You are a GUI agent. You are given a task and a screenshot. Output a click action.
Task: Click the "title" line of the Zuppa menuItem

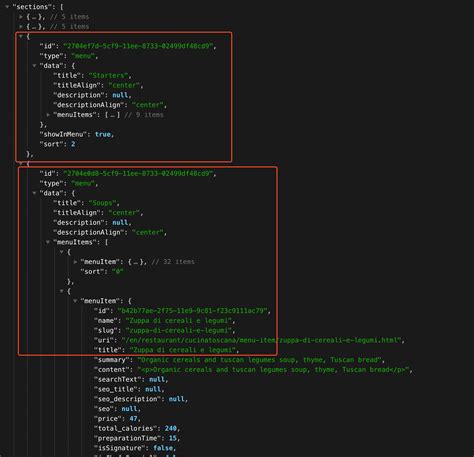pyautogui.click(x=167, y=350)
